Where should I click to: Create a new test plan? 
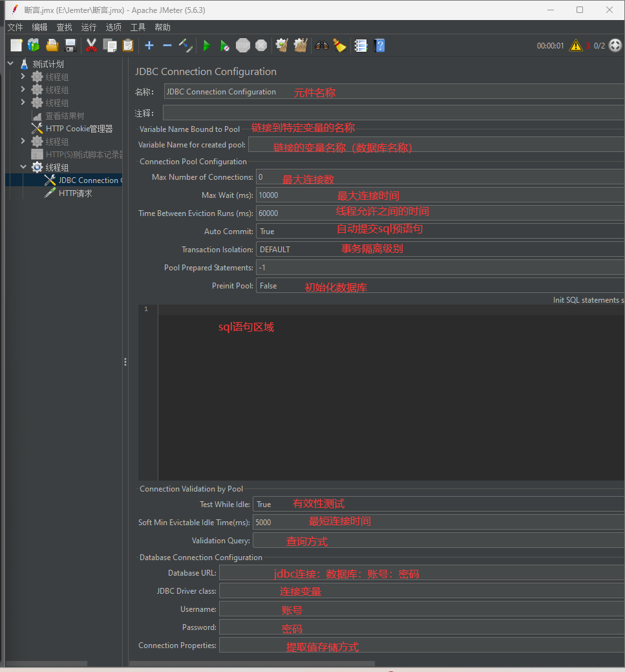[x=16, y=45]
